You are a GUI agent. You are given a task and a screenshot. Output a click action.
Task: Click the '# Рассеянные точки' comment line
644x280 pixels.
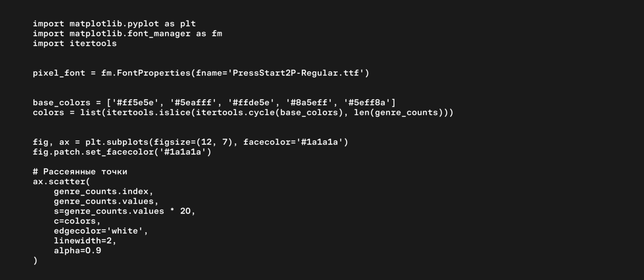(80, 171)
